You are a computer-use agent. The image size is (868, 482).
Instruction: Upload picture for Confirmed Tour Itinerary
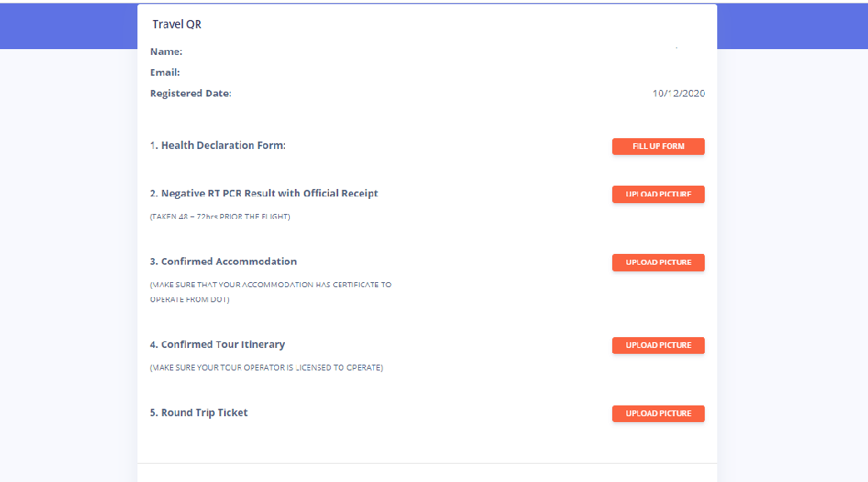coord(658,345)
